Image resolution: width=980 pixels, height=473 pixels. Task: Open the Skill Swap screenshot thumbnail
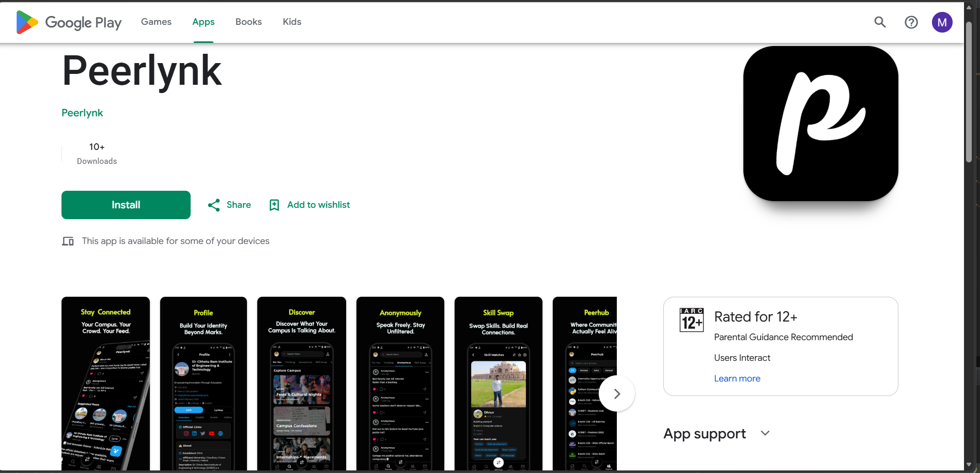coord(499,384)
